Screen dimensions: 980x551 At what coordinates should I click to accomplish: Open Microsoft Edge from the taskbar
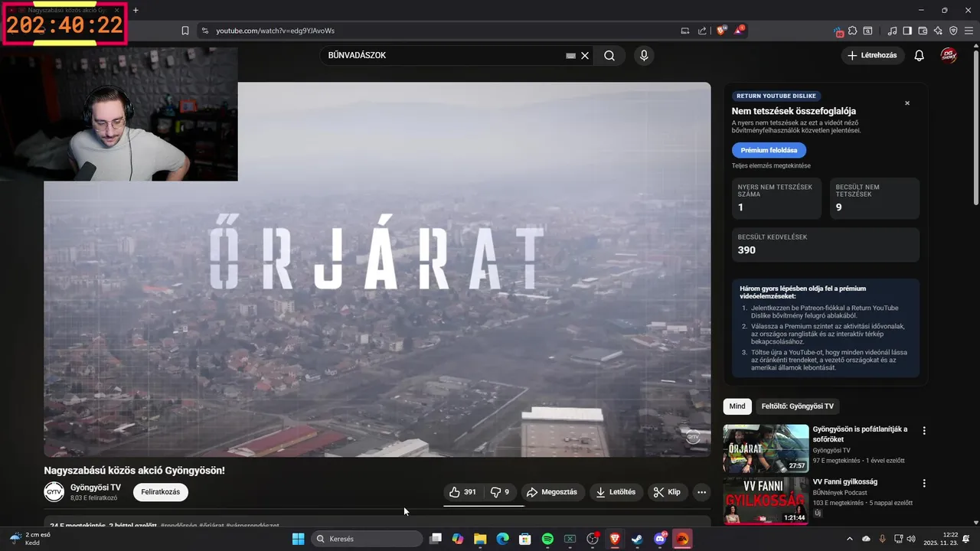pyautogui.click(x=502, y=539)
